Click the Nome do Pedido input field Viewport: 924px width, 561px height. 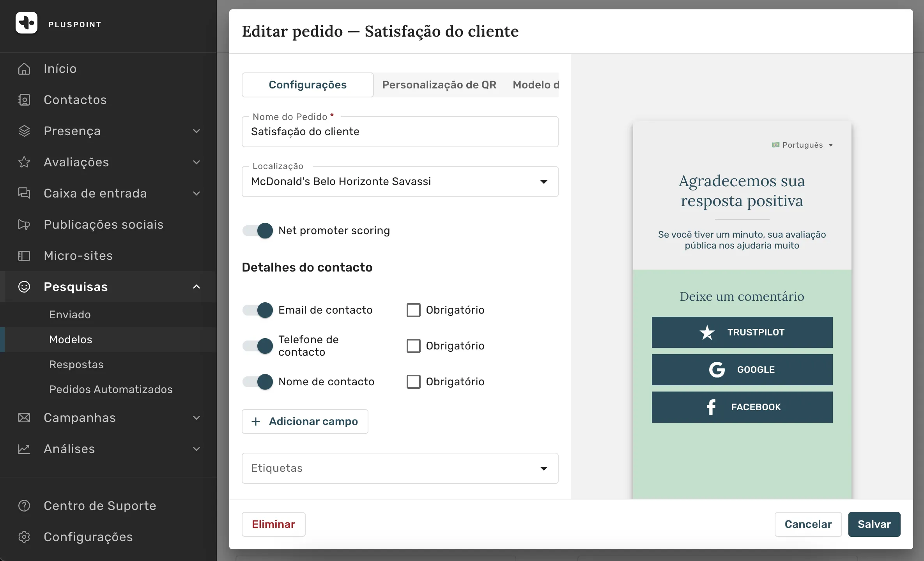coord(400,132)
